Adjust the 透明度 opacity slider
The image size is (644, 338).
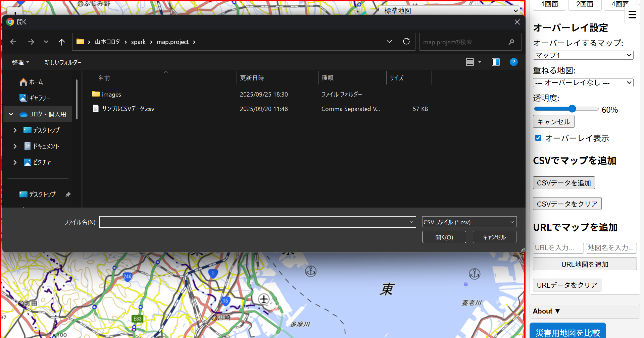tap(572, 109)
